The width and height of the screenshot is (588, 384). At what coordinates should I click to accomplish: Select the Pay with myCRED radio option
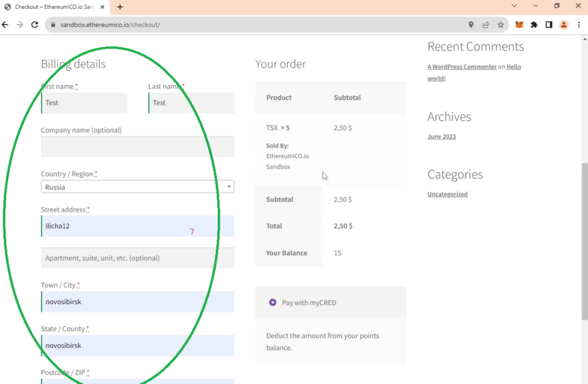click(x=273, y=302)
